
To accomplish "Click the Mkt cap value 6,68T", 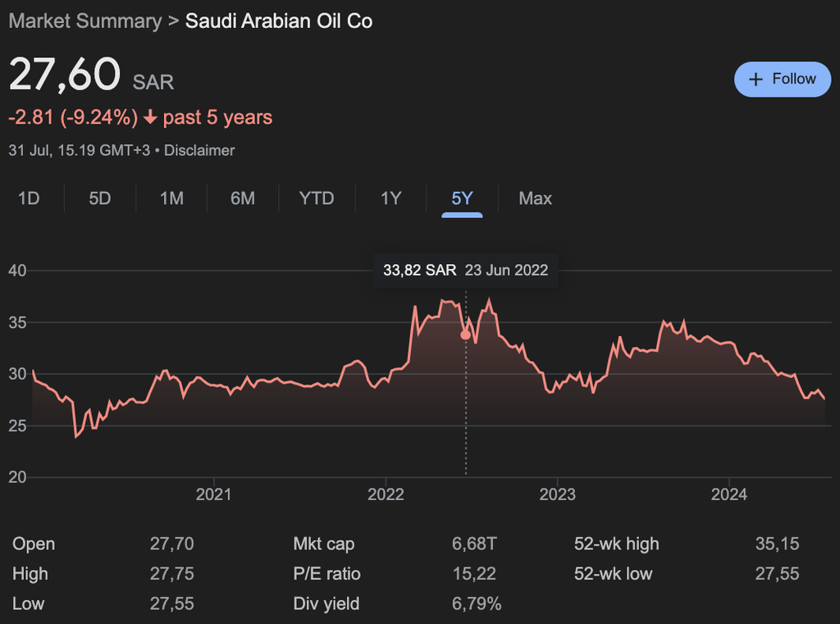I will (474, 544).
